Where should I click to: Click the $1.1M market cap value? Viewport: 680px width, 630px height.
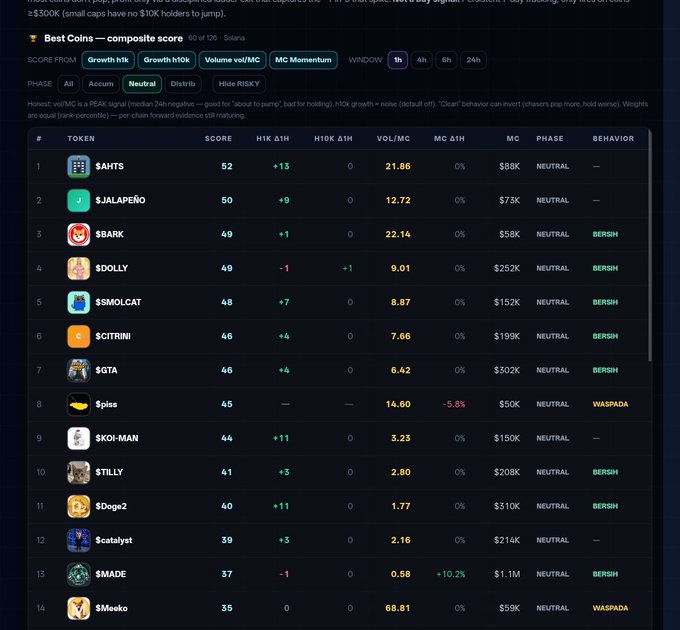(507, 574)
